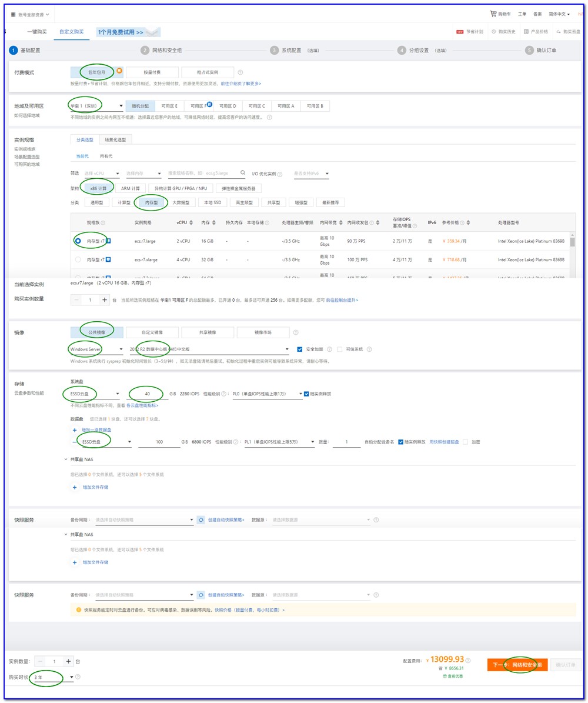Click the 下一步: 网络和安全组 button
Screen dimensions: 588x703
pos(517,665)
